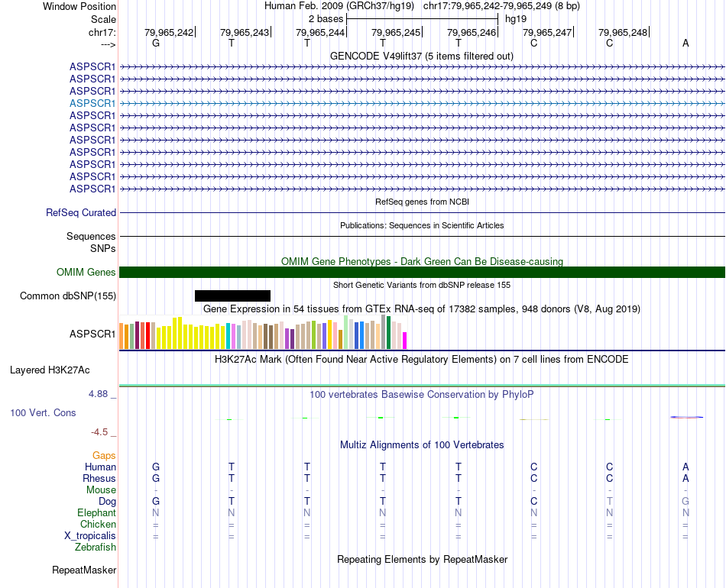Click the chr17: ruler label
This screenshot has height=588, width=726.
(102, 32)
